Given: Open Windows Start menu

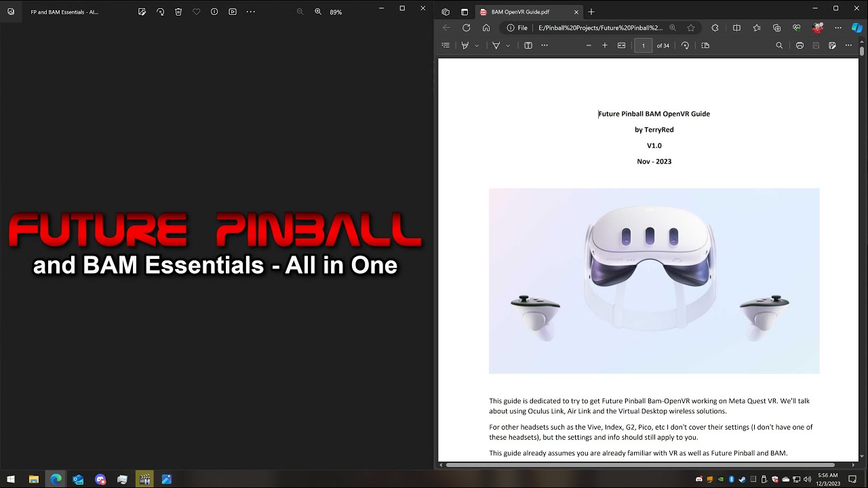Looking at the screenshot, I should coord(11,479).
